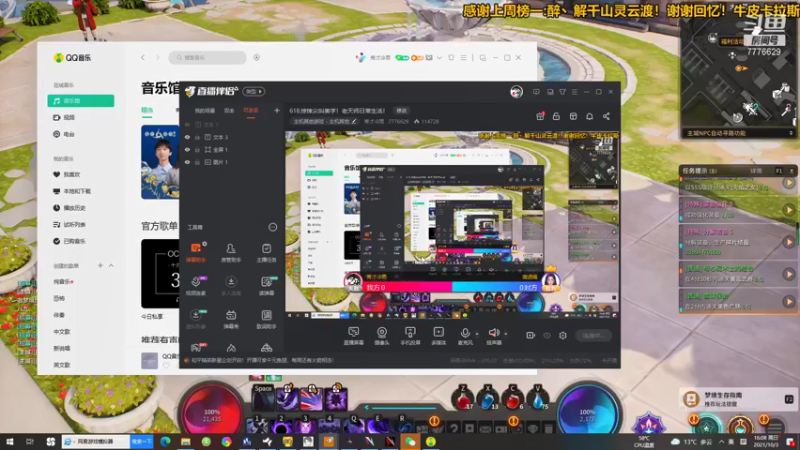The width and height of the screenshot is (800, 450).
Task: Click the 手机投屏 phone casting icon
Action: (x=410, y=336)
